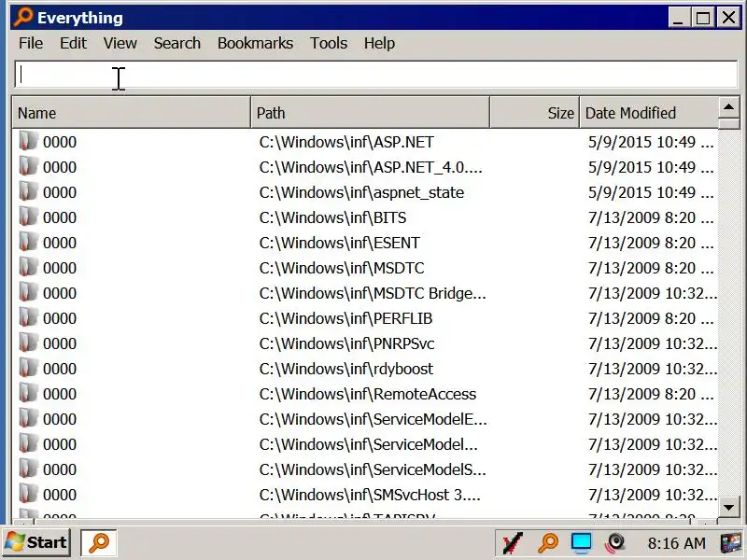The height and width of the screenshot is (560, 747).
Task: Click path C:\Windows\inf\rdyboost
Action: click(346, 369)
